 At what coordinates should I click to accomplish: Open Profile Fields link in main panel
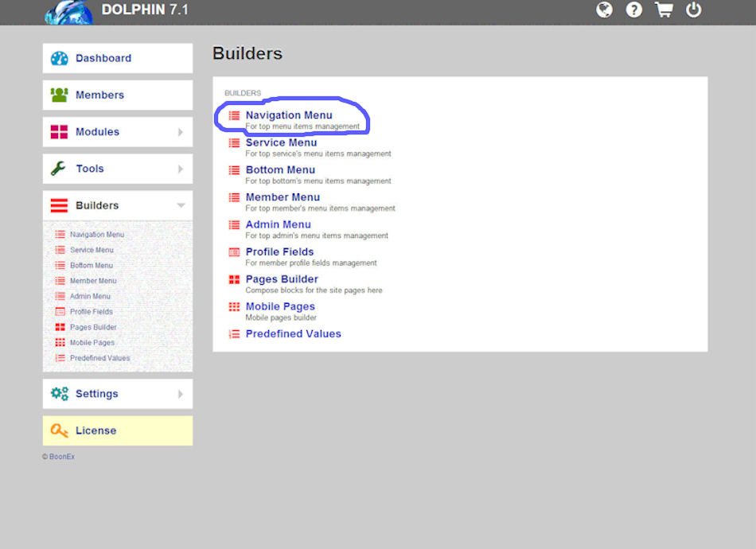pyautogui.click(x=279, y=251)
